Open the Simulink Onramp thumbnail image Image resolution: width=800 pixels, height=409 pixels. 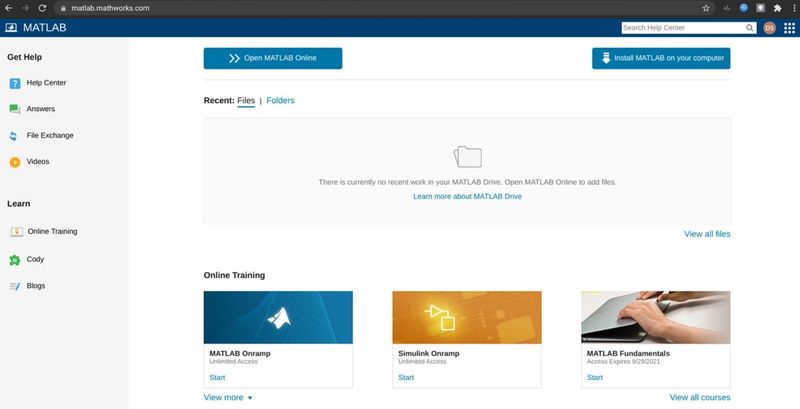[x=467, y=317]
